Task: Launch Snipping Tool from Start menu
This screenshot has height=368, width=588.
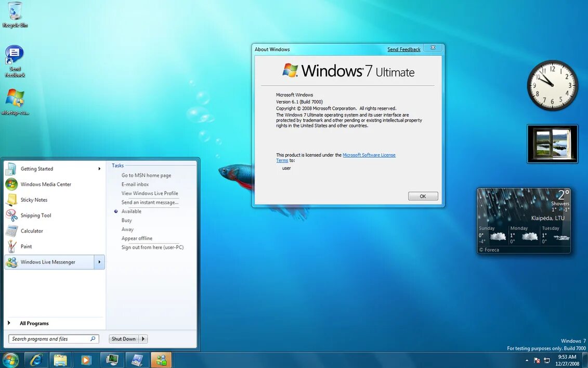Action: [x=55, y=215]
